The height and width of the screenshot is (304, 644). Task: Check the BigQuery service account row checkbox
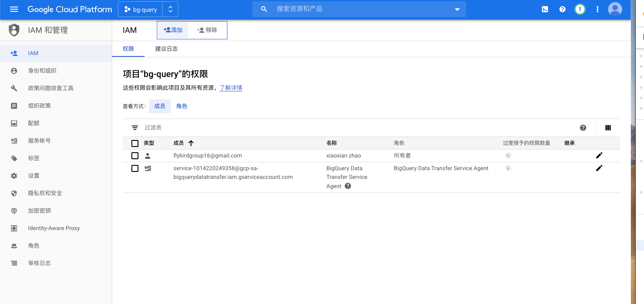pyautogui.click(x=135, y=168)
